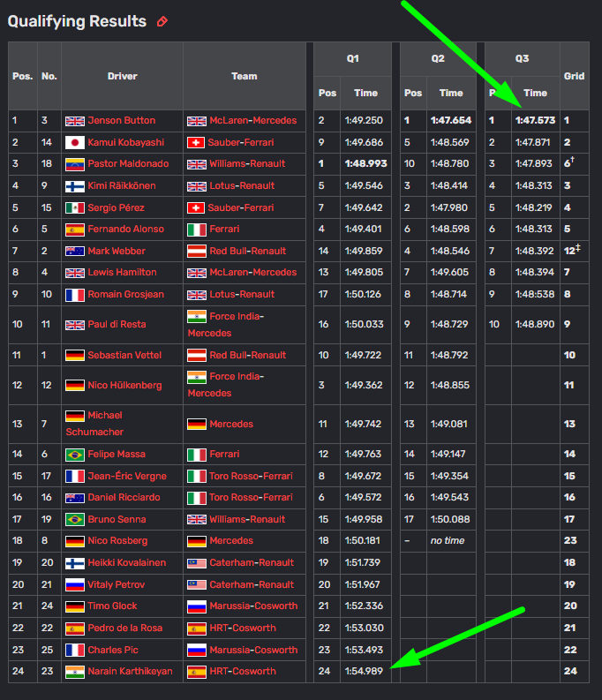Screen dimensions: 602x700
Task: Click the Germany flag in Rosberg's Mercedes cell
Action: (196, 541)
